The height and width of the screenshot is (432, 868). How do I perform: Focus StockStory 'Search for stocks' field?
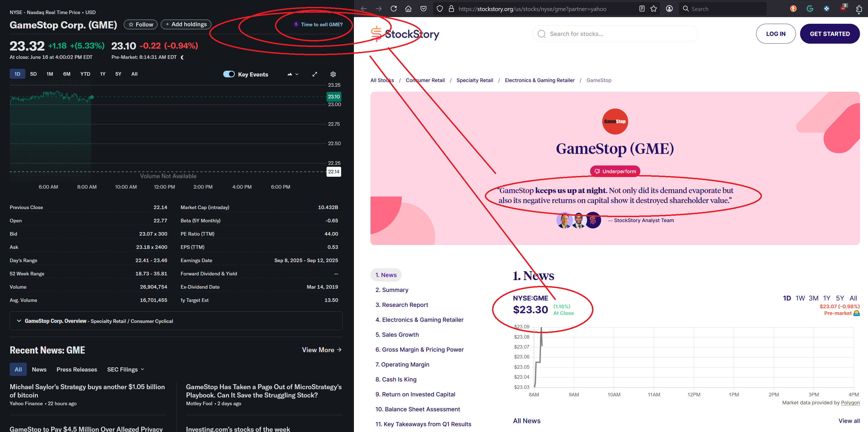[615, 34]
